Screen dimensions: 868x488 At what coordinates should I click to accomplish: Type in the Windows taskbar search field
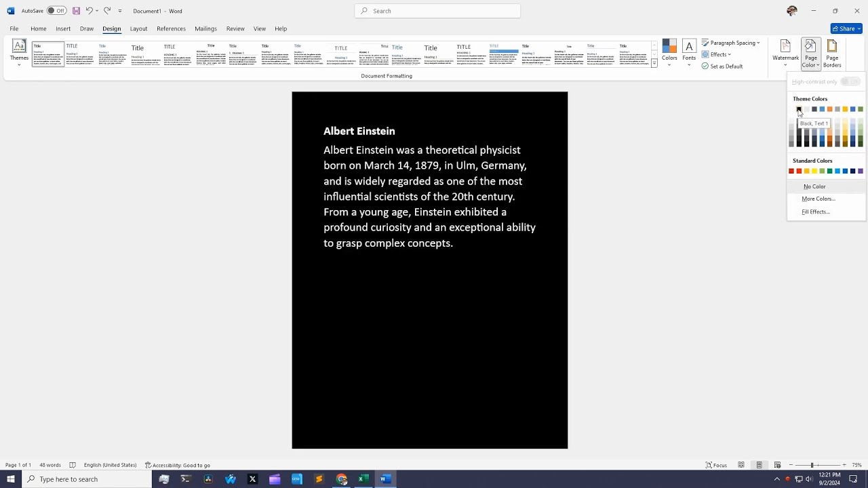(86, 479)
